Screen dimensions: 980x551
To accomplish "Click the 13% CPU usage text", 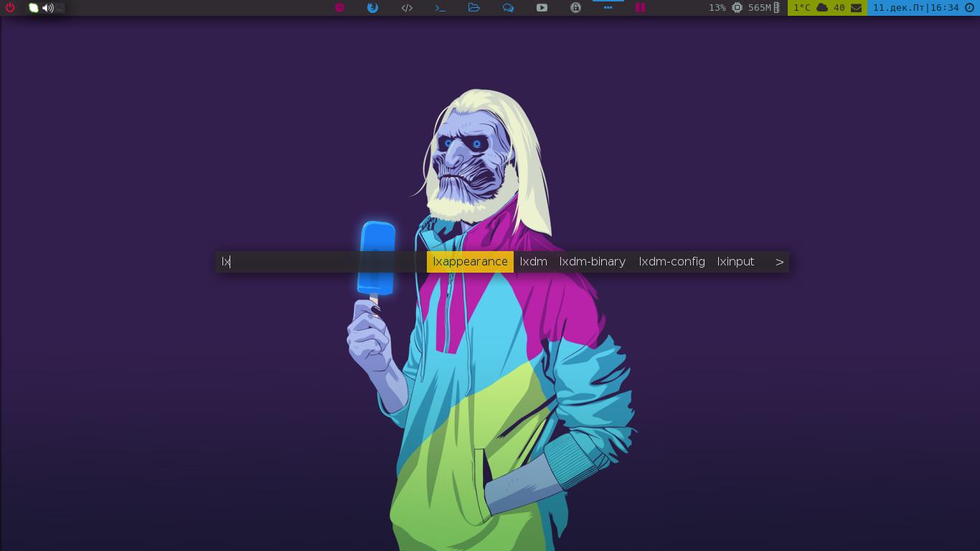I will pos(717,8).
